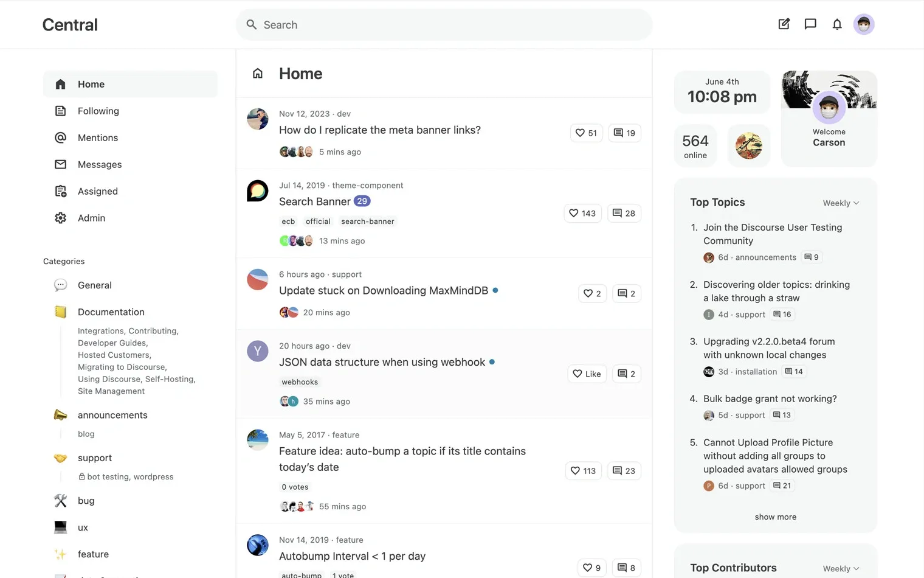Toggle like on the meta banner links topic

point(585,133)
